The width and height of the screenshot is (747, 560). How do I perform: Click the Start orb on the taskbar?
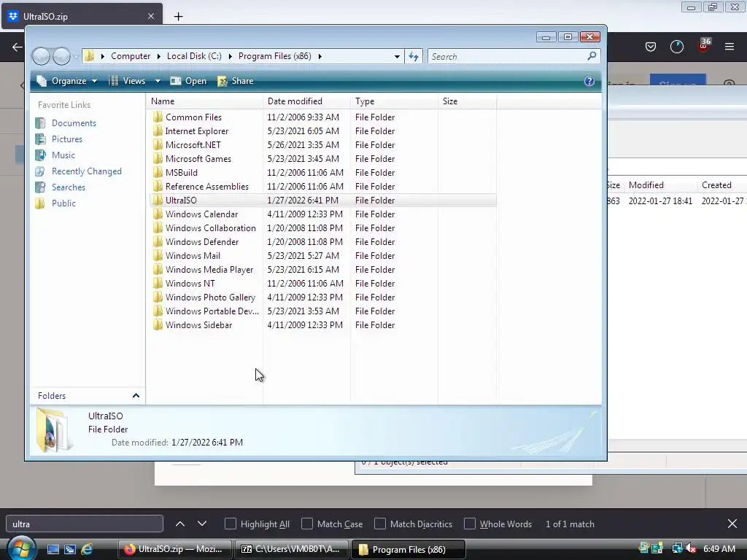(21, 548)
